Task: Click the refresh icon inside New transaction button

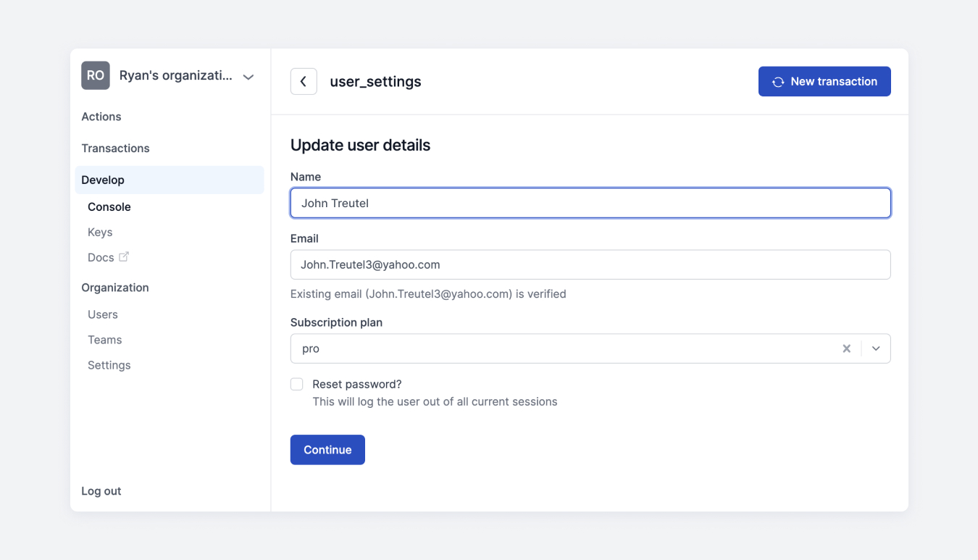Action: 777,81
